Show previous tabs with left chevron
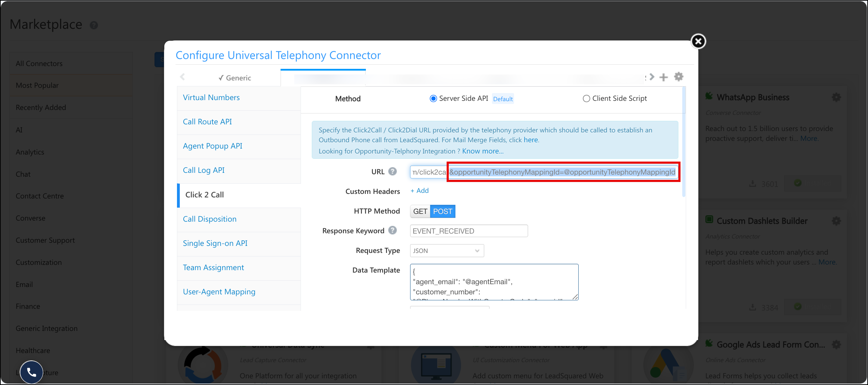Image resolution: width=868 pixels, height=385 pixels. [x=182, y=77]
